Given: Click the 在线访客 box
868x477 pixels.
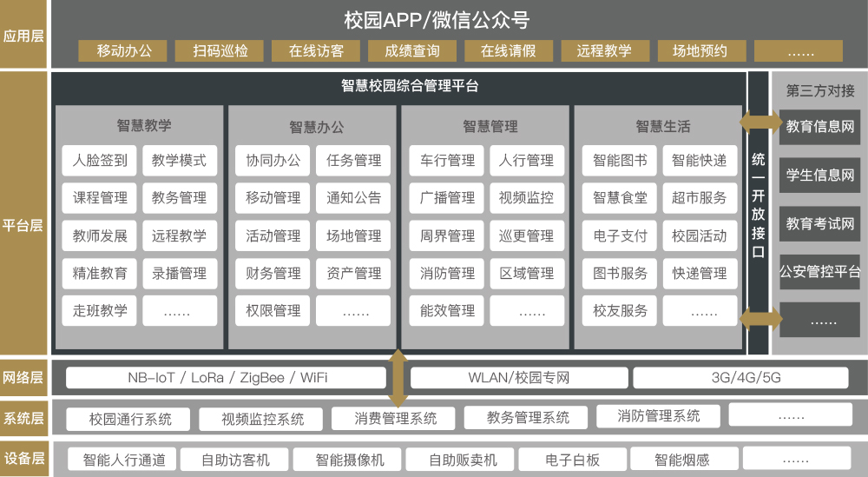Looking at the screenshot, I should click(x=316, y=51).
